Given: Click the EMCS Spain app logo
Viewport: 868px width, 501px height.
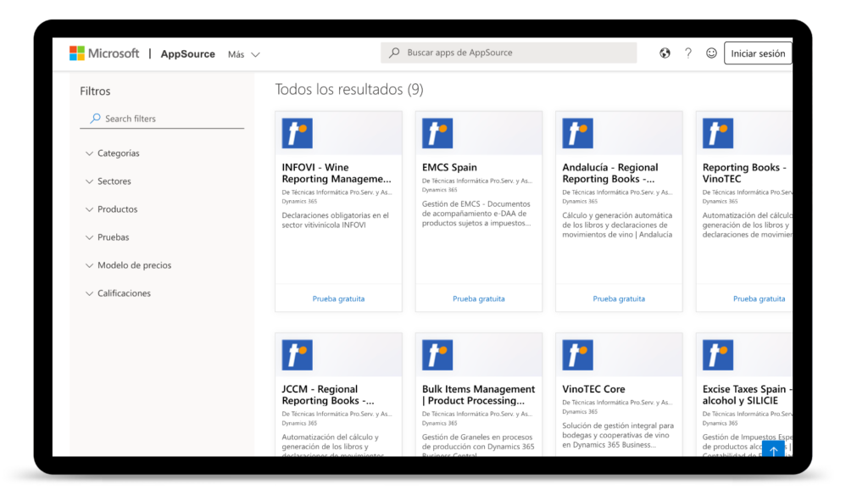Looking at the screenshot, I should click(x=437, y=133).
